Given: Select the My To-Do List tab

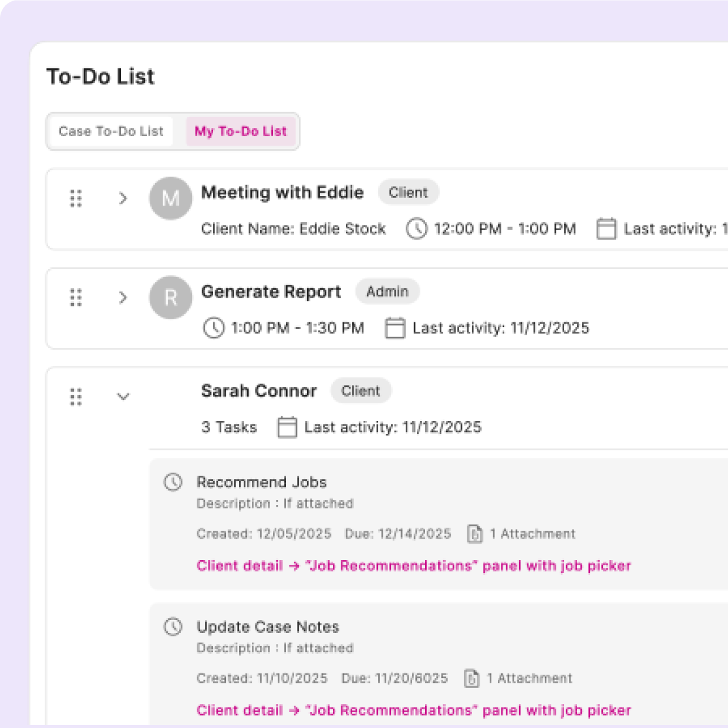Looking at the screenshot, I should coord(241,131).
